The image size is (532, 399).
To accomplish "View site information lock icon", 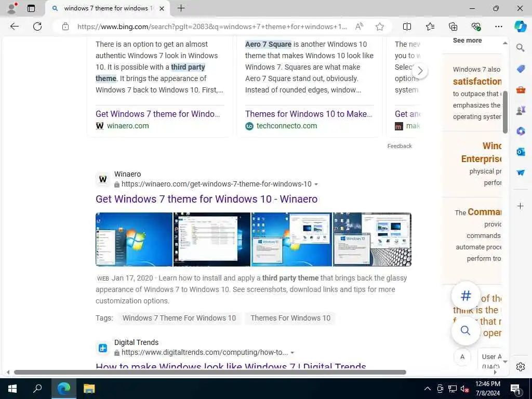I will (x=65, y=26).
